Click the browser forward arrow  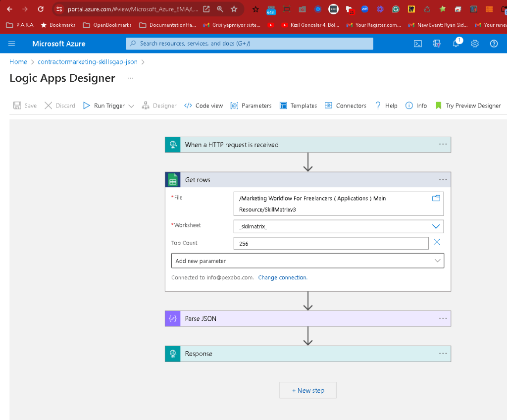[x=25, y=9]
